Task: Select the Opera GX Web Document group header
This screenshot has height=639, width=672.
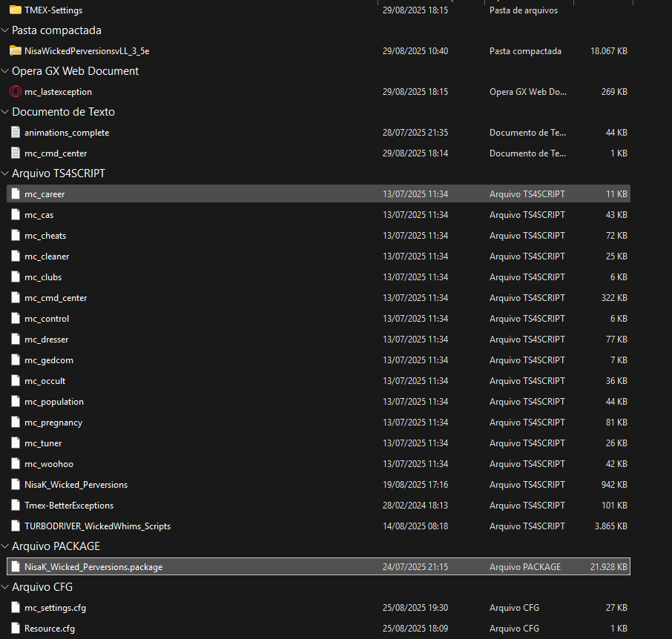Action: pyautogui.click(x=75, y=71)
